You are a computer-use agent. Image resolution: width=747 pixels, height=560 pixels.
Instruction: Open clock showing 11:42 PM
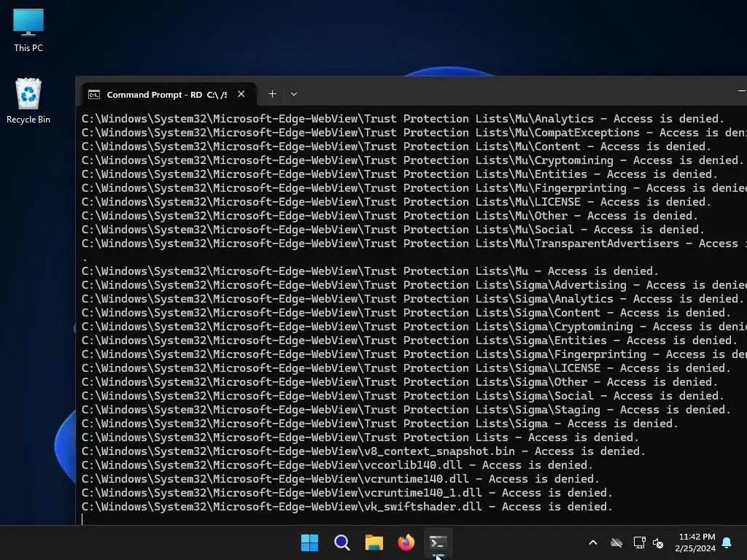(695, 542)
